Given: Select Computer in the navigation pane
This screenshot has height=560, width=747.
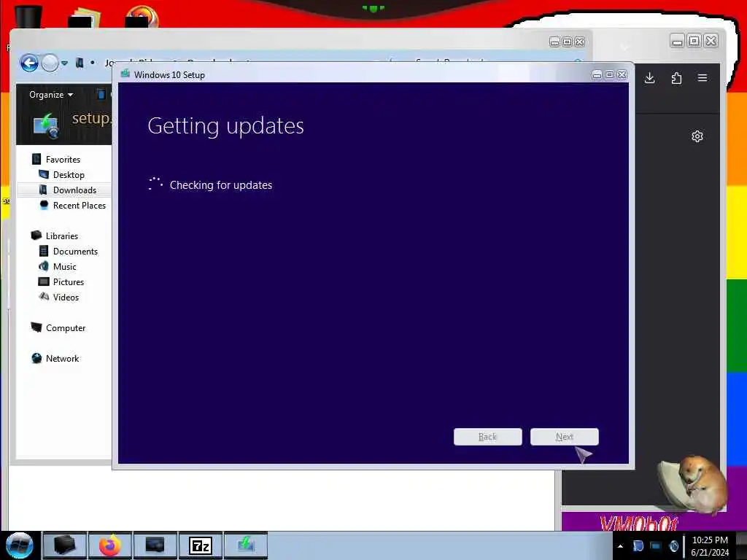Looking at the screenshot, I should [66, 328].
